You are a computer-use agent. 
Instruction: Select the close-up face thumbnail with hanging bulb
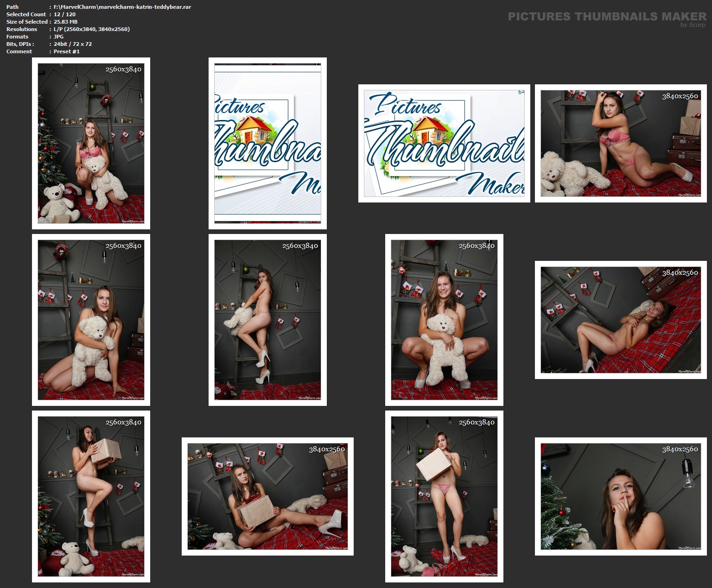pos(621,496)
